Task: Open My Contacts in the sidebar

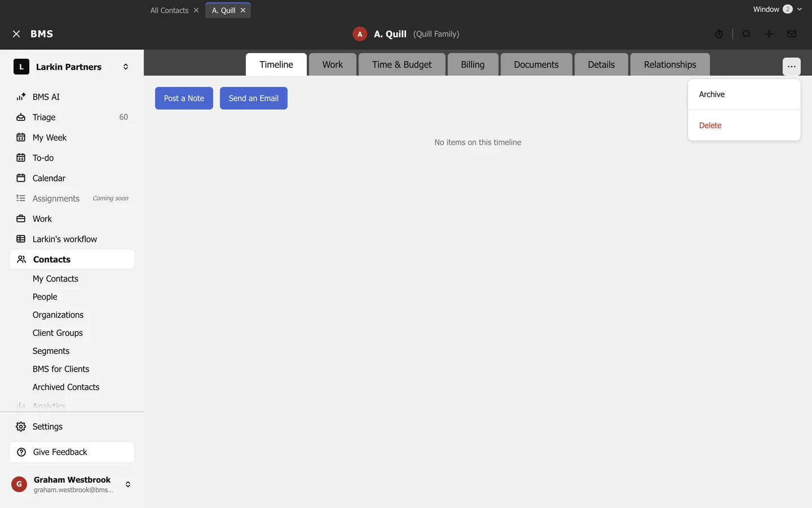Action: coord(55,279)
